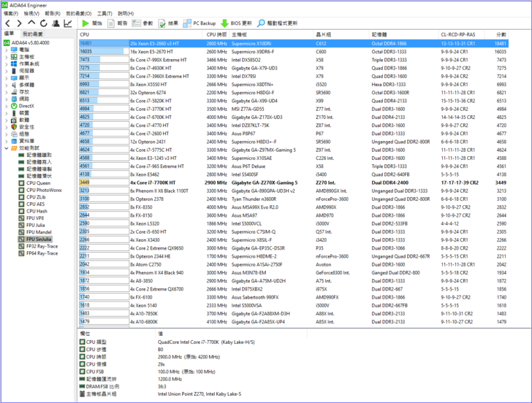Select FPU Mandel benchmark in tree

(39, 232)
